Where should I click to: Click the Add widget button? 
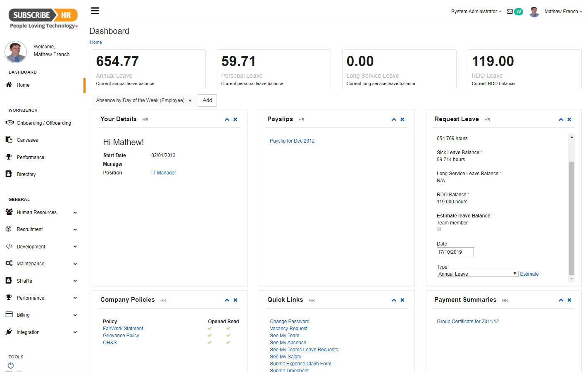pos(207,100)
